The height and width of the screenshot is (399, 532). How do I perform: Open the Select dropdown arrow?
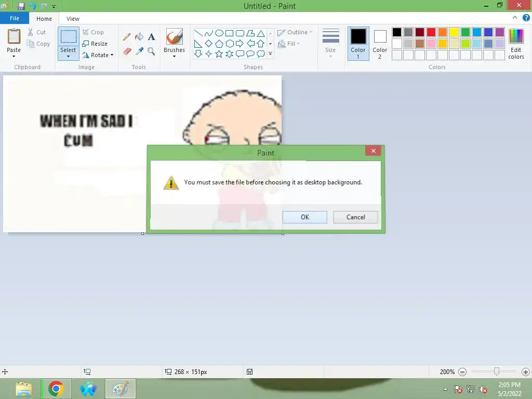click(68, 56)
